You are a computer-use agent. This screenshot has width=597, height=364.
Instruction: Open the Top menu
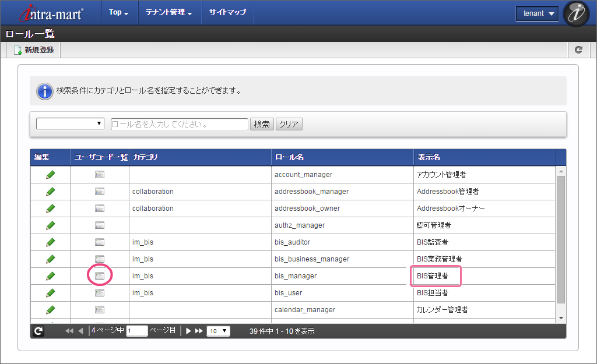119,12
